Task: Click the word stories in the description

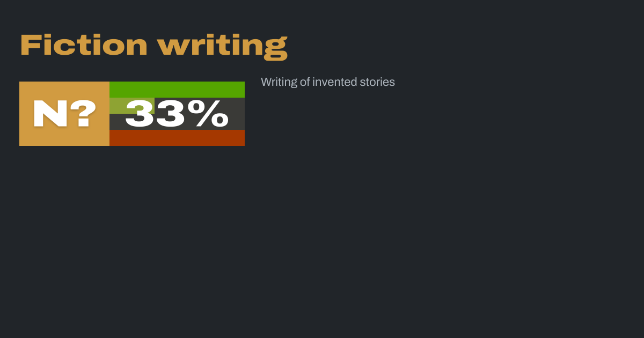Action: 377,82
